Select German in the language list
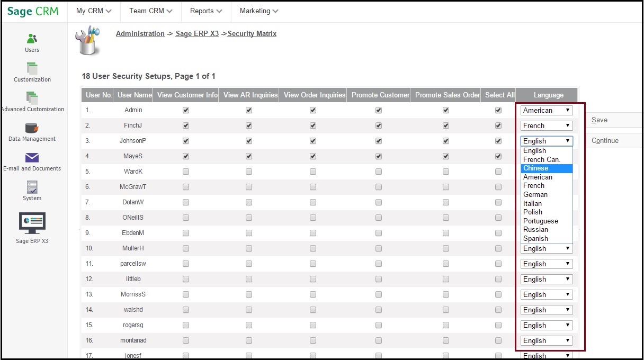The width and height of the screenshot is (644, 360). (547, 194)
